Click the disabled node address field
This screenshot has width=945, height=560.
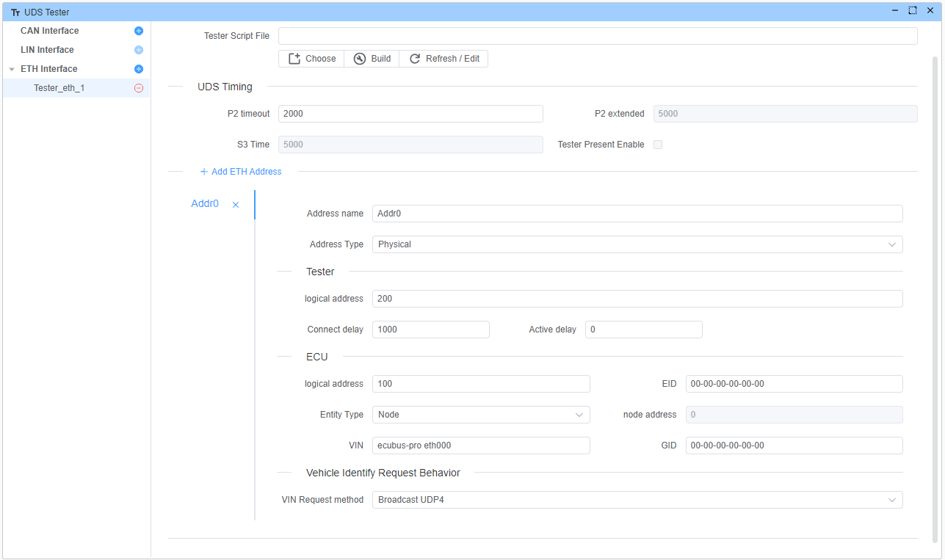(x=794, y=415)
